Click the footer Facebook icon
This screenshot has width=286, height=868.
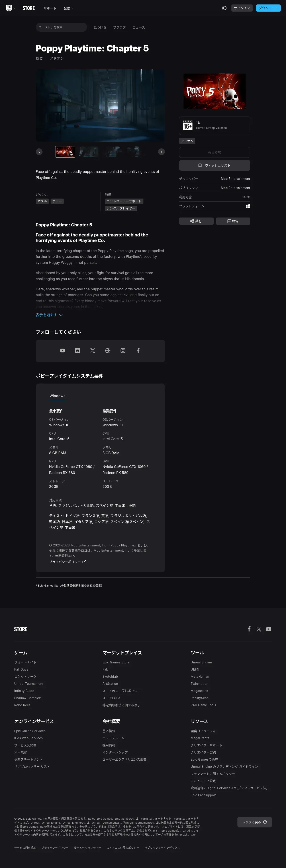point(249,629)
